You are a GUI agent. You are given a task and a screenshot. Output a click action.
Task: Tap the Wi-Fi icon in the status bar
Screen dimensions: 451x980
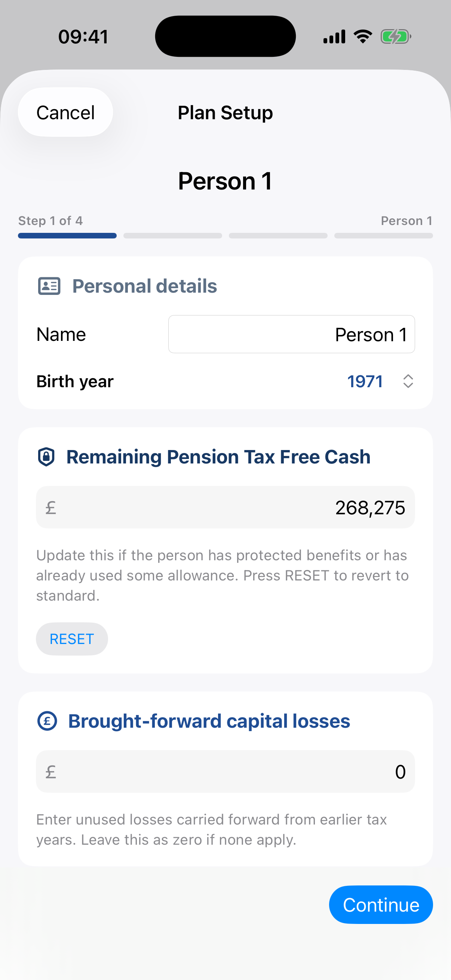click(x=363, y=37)
